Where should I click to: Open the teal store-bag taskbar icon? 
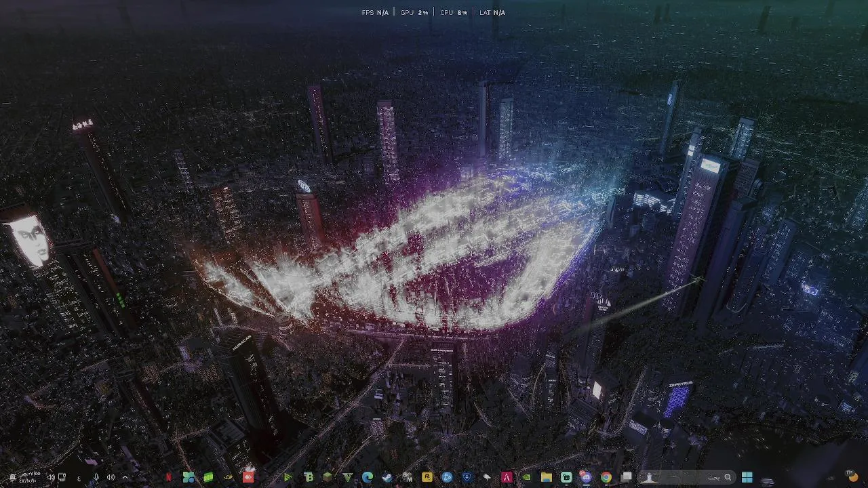tap(566, 477)
